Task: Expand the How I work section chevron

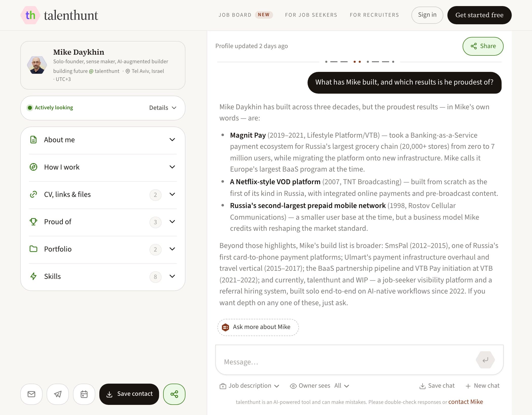Action: tap(172, 167)
